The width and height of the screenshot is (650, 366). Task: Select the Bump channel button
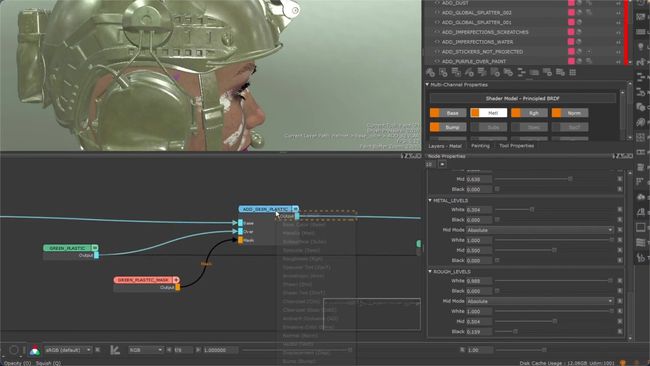pos(448,127)
